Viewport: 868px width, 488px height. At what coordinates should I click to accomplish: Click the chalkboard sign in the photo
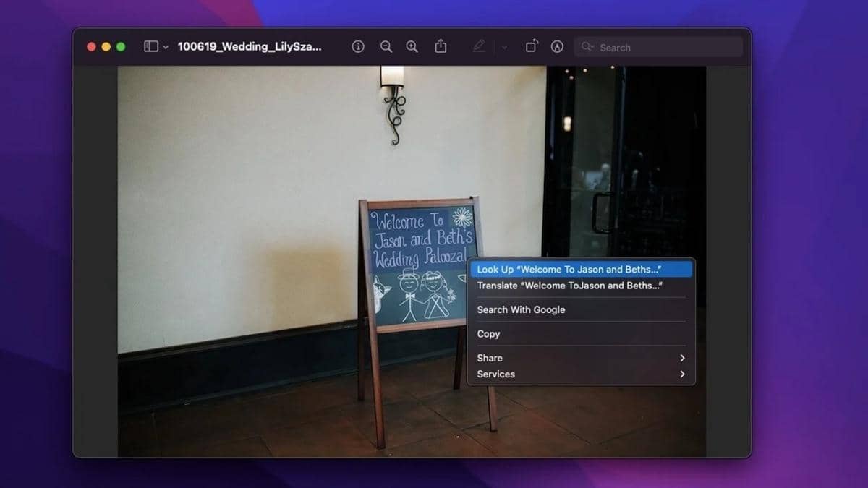point(420,266)
